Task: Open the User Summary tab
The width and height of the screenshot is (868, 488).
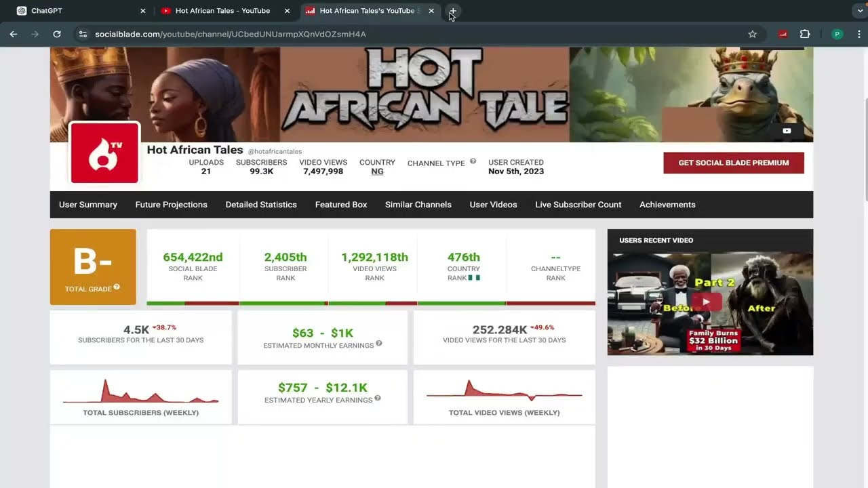Action: (x=88, y=205)
